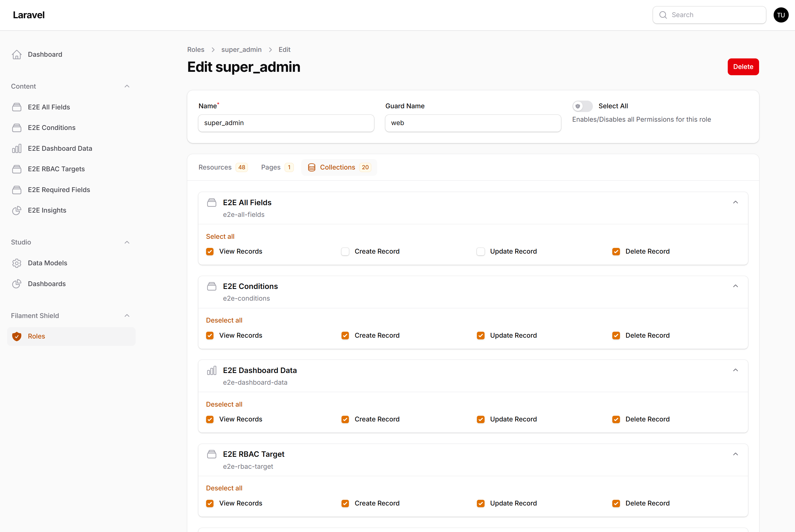The width and height of the screenshot is (795, 532).
Task: Click the E2E Insights pie-chart icon
Action: [17, 210]
